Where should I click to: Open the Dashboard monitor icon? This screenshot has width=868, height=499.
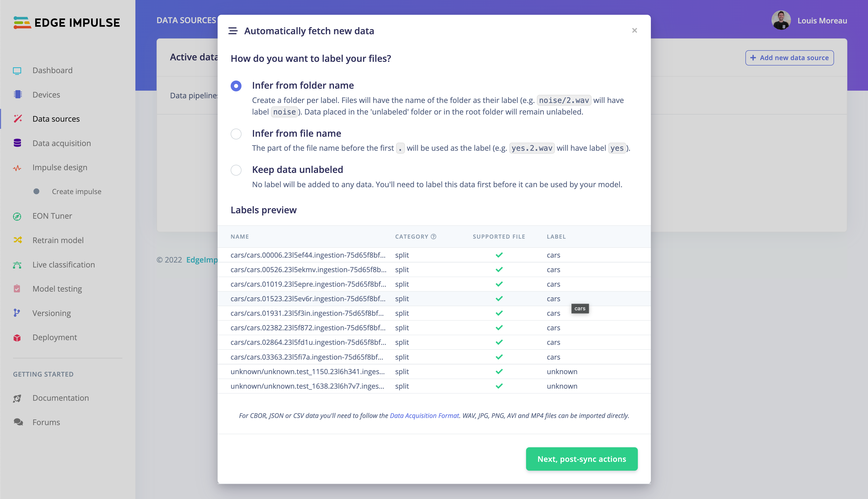pos(17,71)
